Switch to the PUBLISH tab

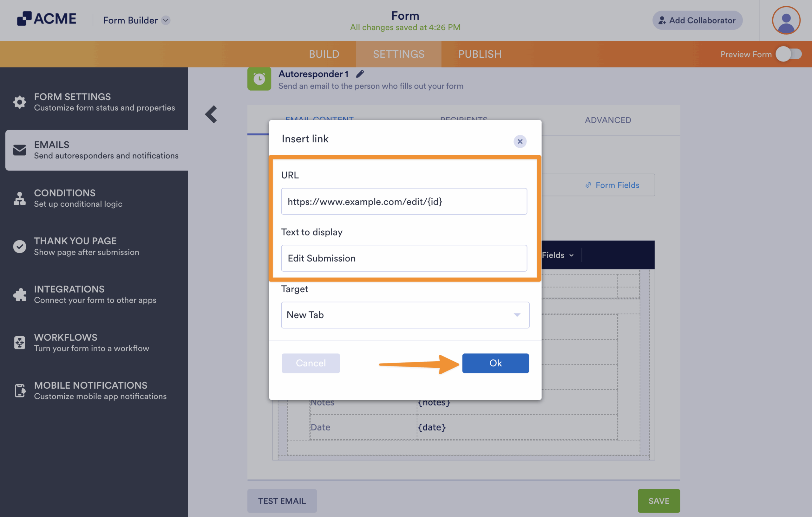[x=480, y=54]
